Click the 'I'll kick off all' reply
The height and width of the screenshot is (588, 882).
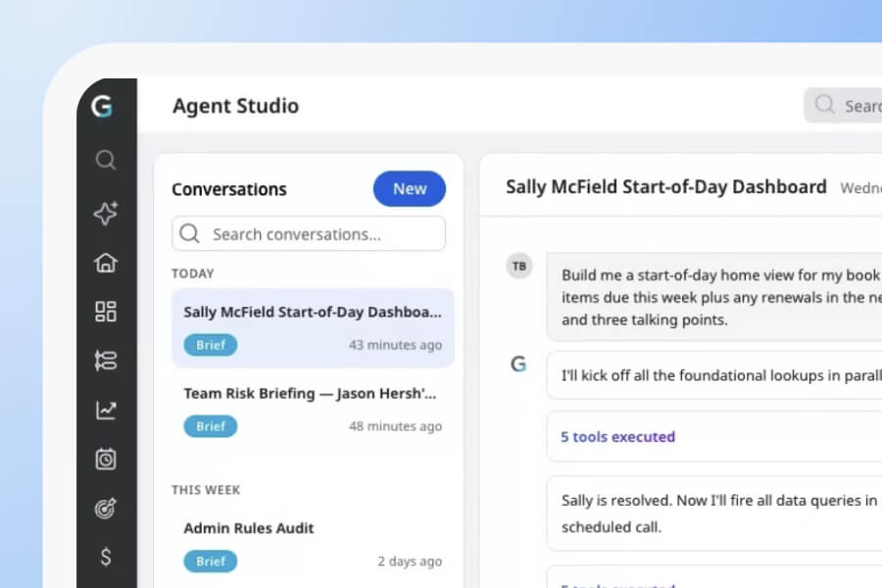pos(714,375)
